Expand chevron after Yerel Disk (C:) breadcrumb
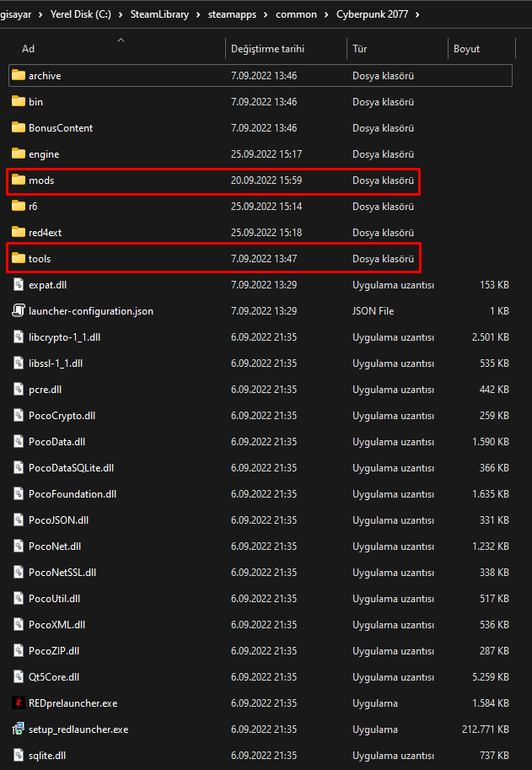Image resolution: width=532 pixels, height=770 pixels. pyautogui.click(x=121, y=14)
